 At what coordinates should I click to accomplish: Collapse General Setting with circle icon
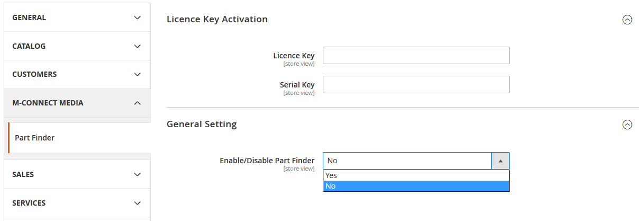pyautogui.click(x=627, y=125)
